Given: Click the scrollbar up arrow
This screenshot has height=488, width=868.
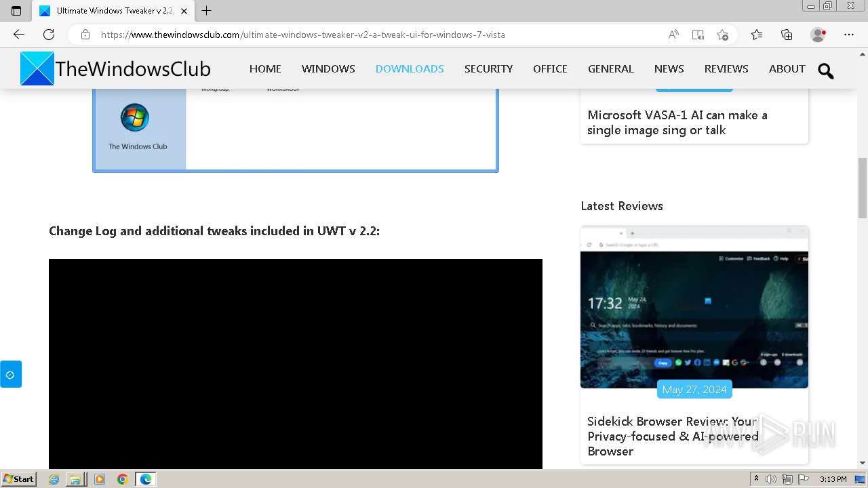Looking at the screenshot, I should point(863,54).
